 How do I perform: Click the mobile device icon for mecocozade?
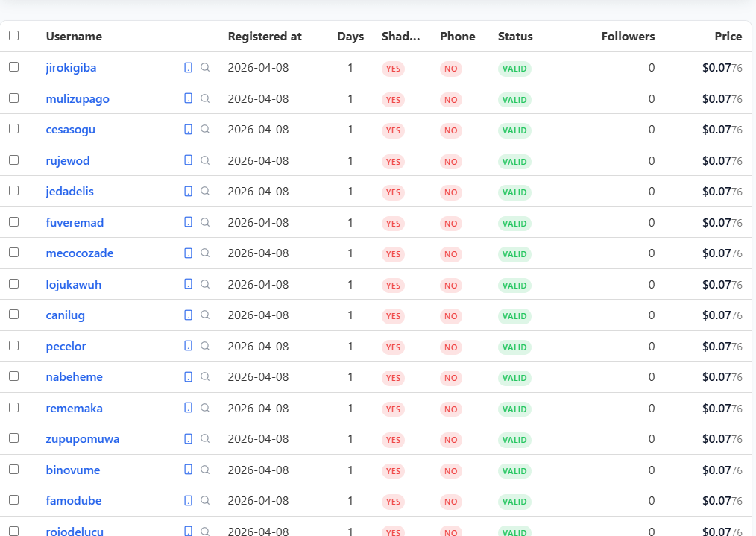188,253
